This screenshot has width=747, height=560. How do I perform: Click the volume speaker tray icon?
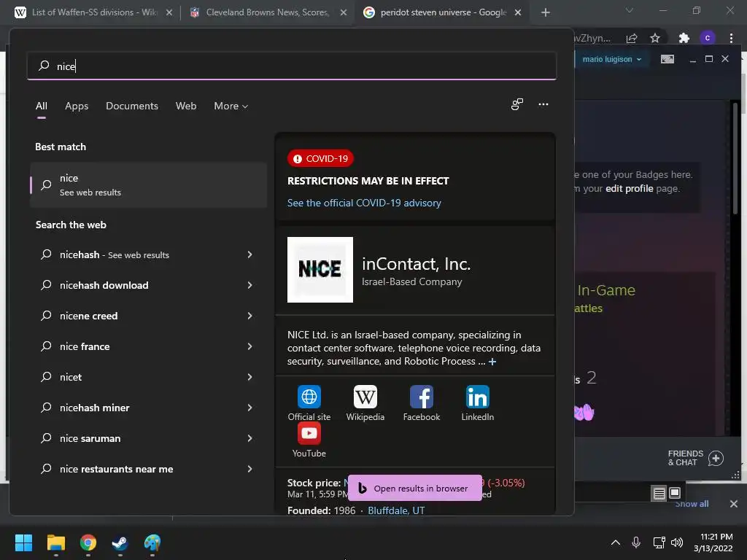tap(677, 542)
